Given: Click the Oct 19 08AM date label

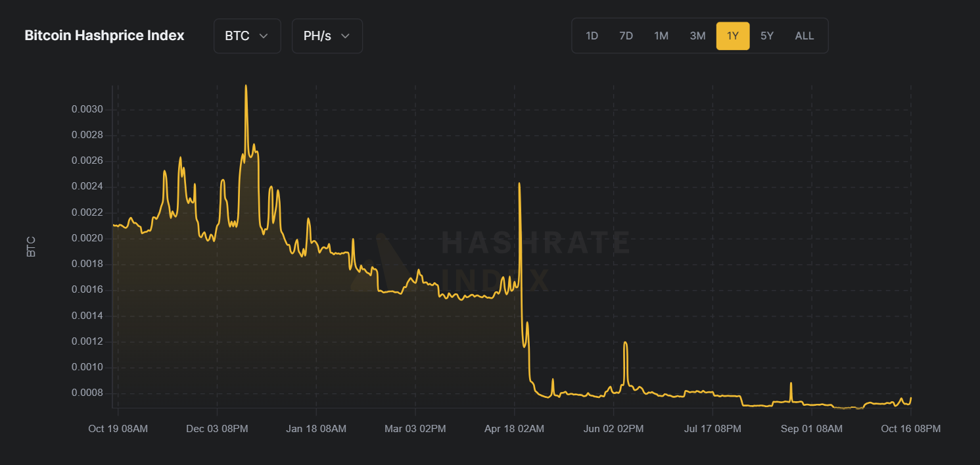Looking at the screenshot, I should click(x=118, y=429).
